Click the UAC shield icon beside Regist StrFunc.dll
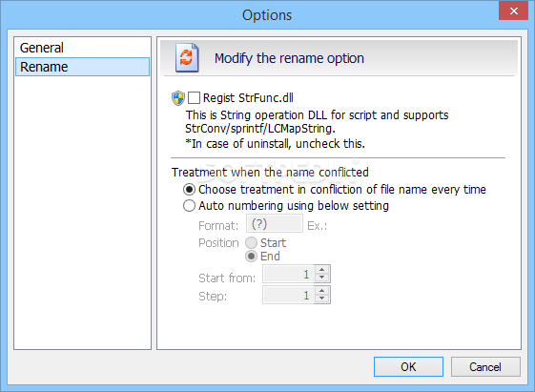This screenshot has height=392, width=535. coord(178,98)
